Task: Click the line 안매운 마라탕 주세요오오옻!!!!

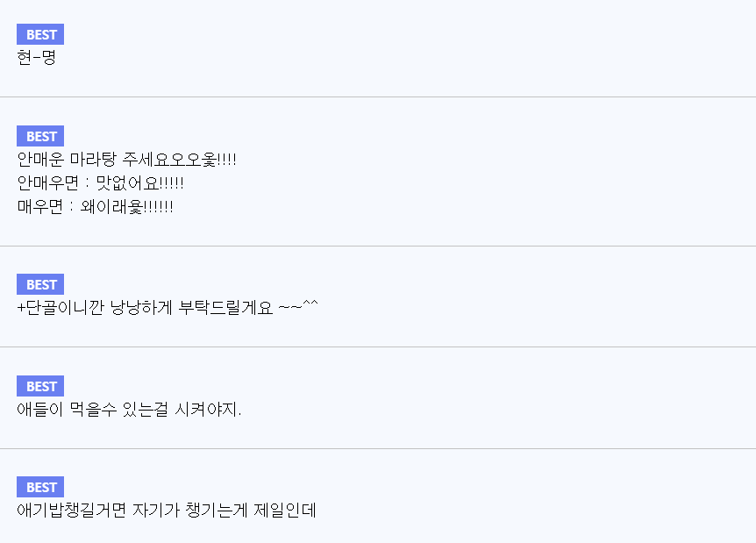Action: click(127, 161)
